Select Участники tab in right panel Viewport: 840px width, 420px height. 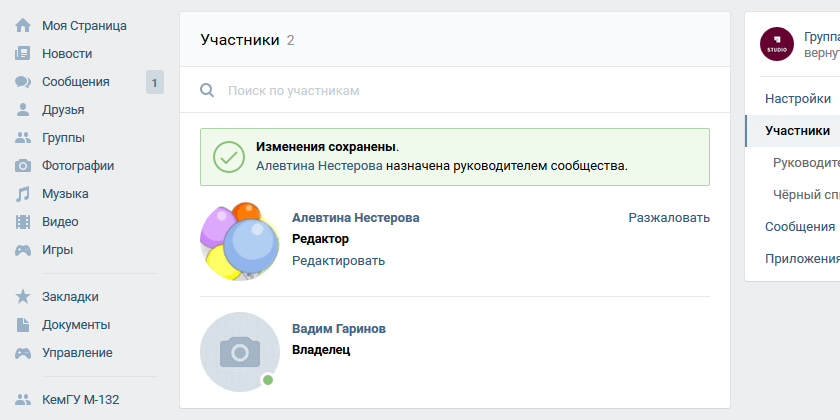coord(793,131)
